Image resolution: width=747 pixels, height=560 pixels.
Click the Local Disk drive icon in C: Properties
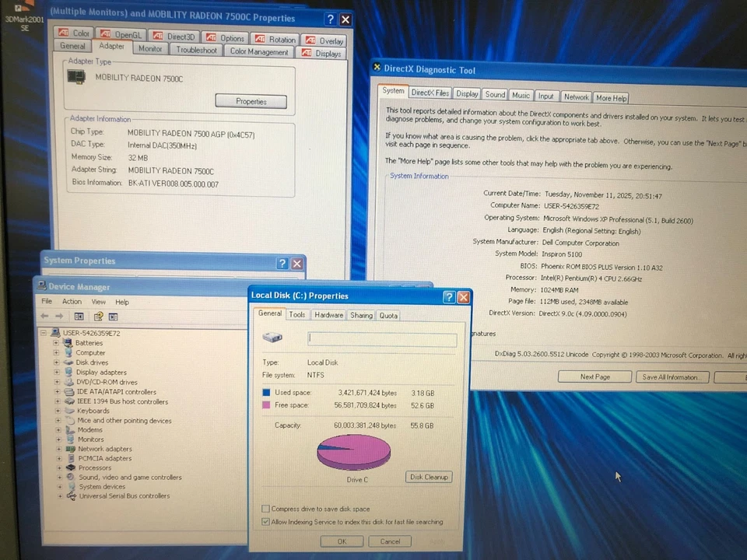point(272,336)
